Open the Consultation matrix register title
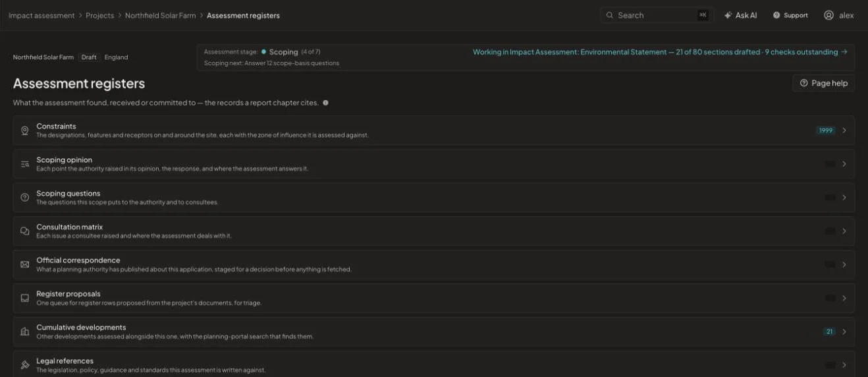 pos(70,227)
